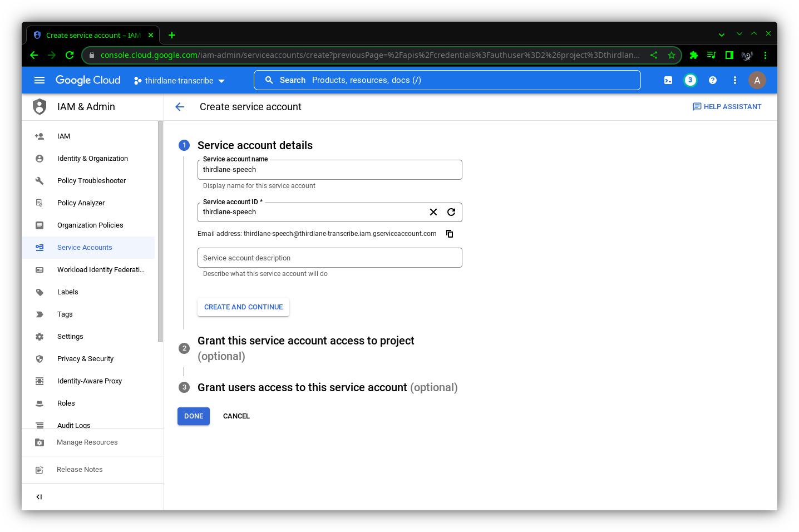Viewport: 799px width, 532px height.
Task: Focus the Products, resources, docs search bar
Action: point(447,80)
